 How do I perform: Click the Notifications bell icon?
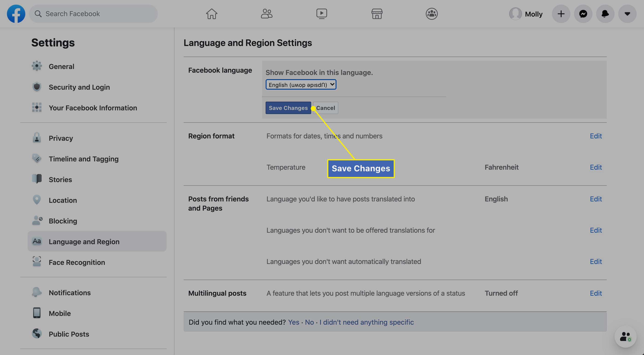pyautogui.click(x=605, y=14)
